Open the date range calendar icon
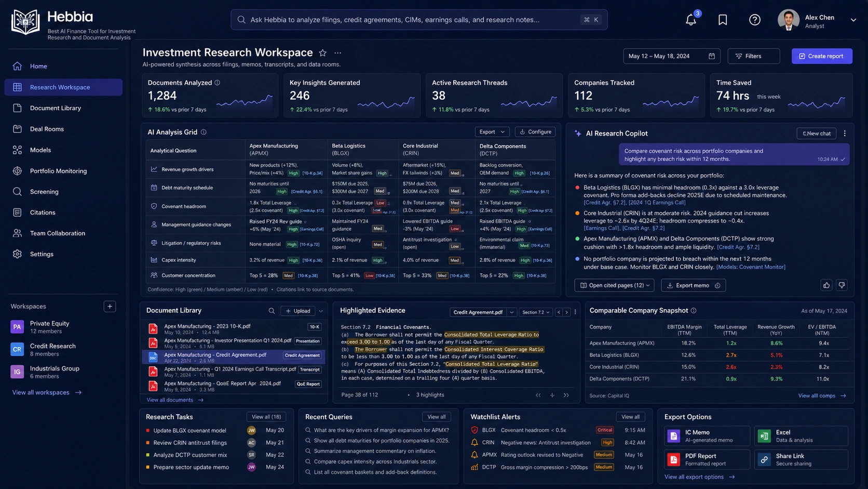Image resolution: width=868 pixels, height=489 pixels. click(712, 56)
